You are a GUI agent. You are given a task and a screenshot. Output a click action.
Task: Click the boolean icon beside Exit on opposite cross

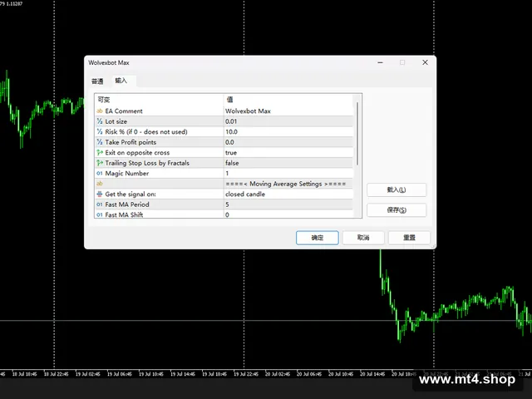coord(100,152)
